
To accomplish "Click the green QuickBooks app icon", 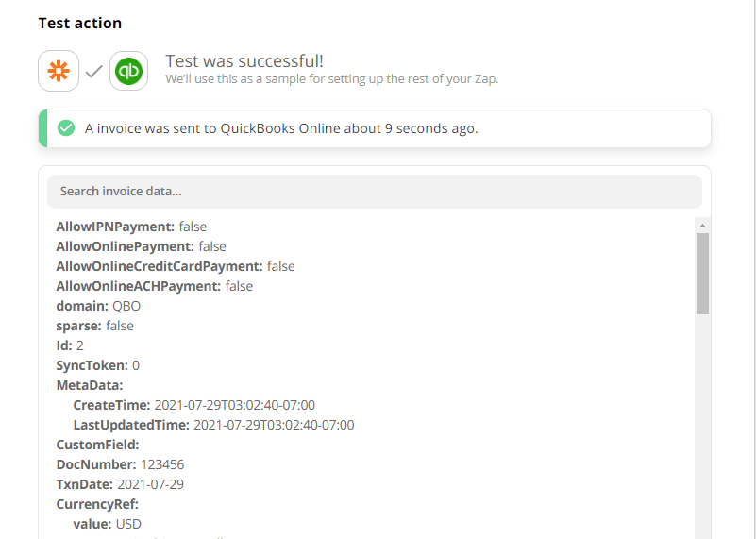I will coord(128,72).
